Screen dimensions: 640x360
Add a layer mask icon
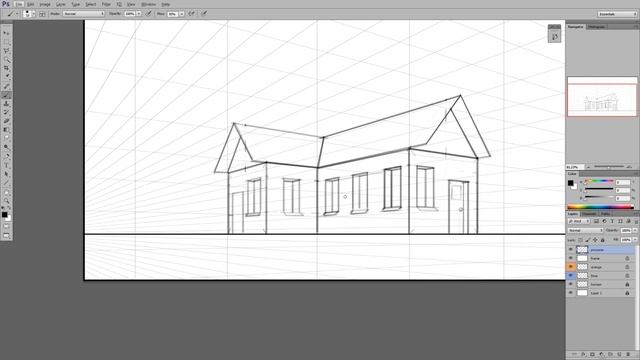coord(592,354)
